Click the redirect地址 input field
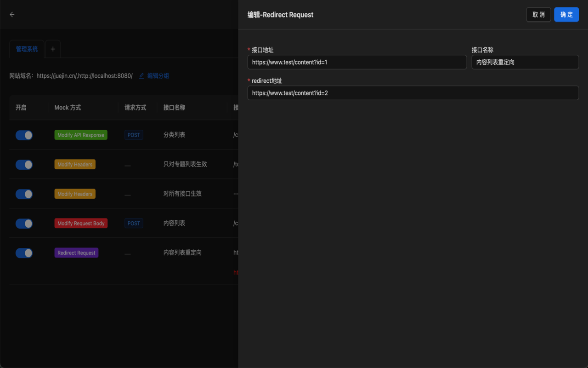 [413, 92]
